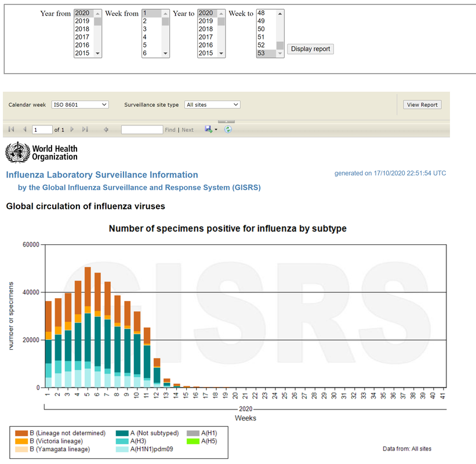Click Year from scrollbar thumb
Image resolution: width=476 pixels, height=464 pixels.
pyautogui.click(x=97, y=21)
